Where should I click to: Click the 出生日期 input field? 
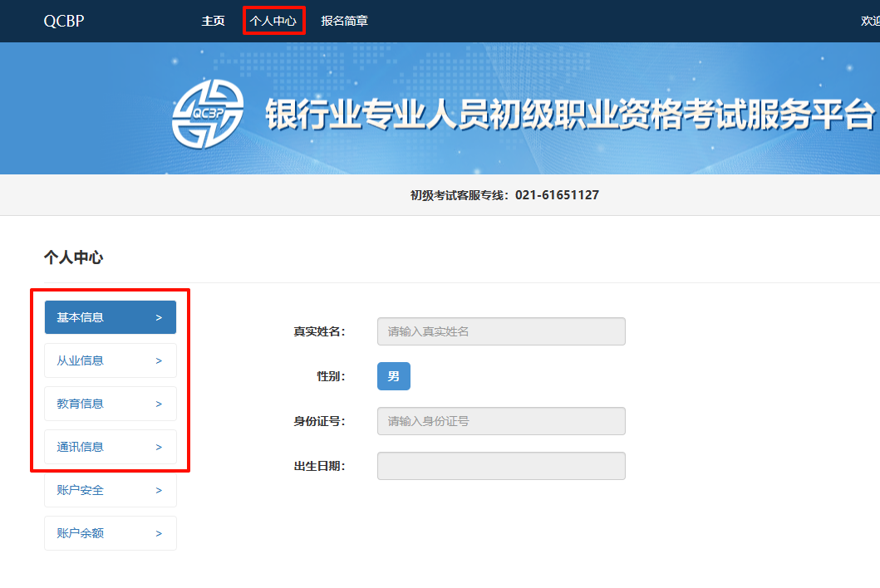[501, 466]
